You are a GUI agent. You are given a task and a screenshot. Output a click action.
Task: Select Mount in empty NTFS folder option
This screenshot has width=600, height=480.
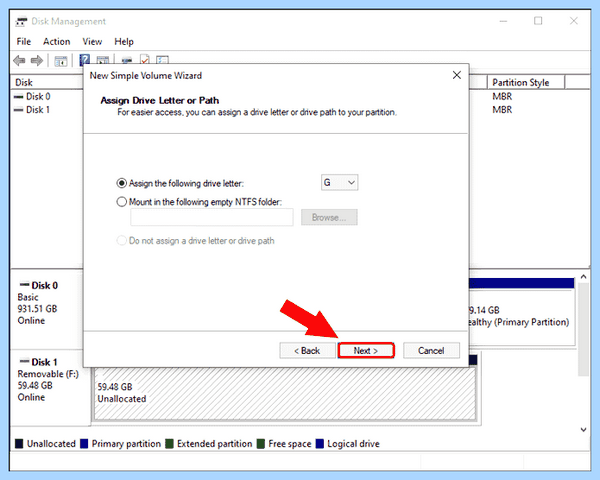click(x=199, y=202)
